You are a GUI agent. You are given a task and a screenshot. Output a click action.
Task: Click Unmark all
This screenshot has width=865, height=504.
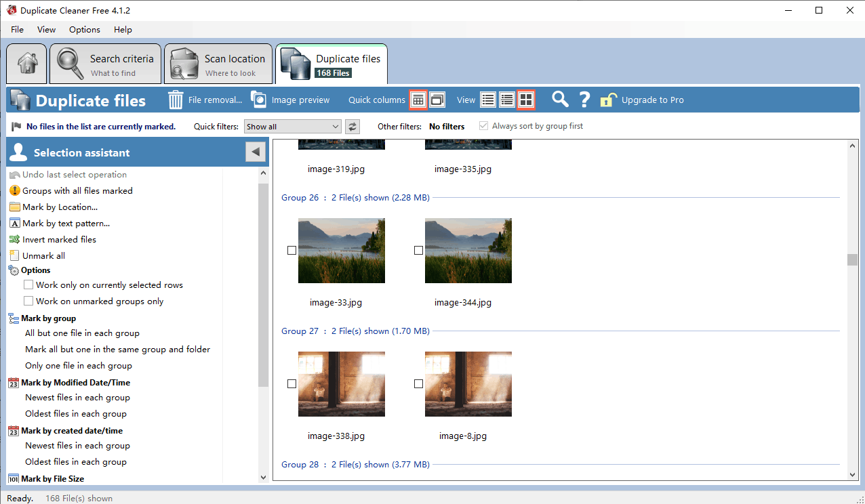tap(37, 256)
